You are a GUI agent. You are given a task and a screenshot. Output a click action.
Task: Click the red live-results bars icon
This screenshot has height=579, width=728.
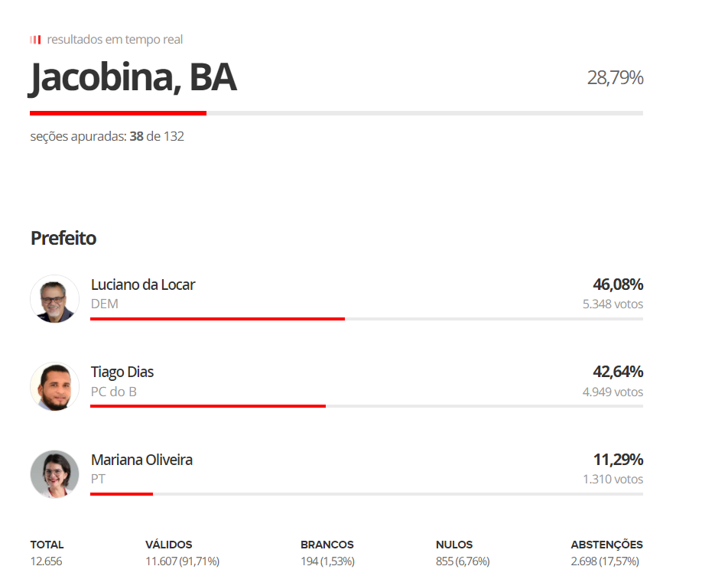[35, 40]
